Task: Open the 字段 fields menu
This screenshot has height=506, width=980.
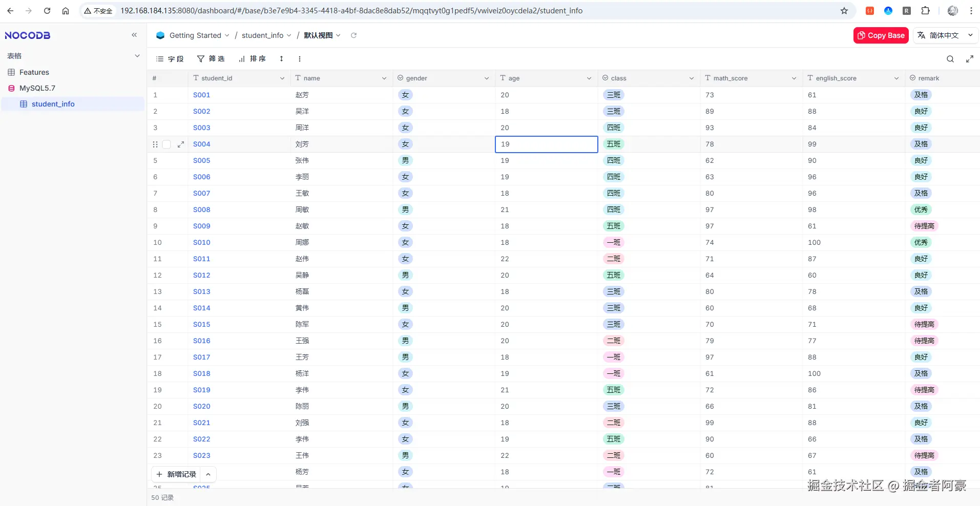Action: (170, 59)
